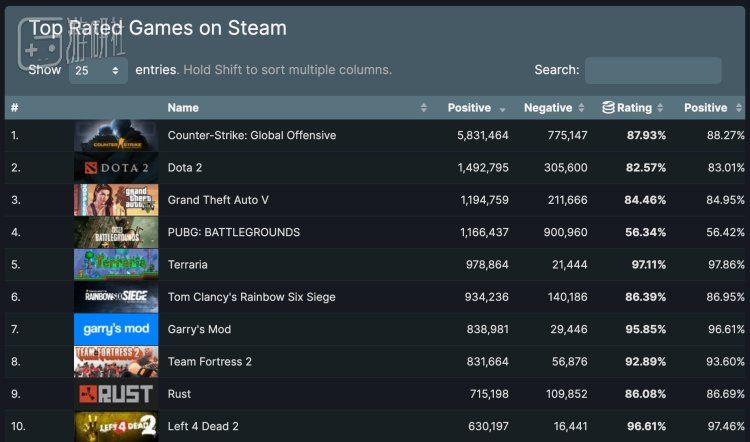Open the Rust logo thumbnail
Viewport: 750px width, 442px height.
(116, 394)
